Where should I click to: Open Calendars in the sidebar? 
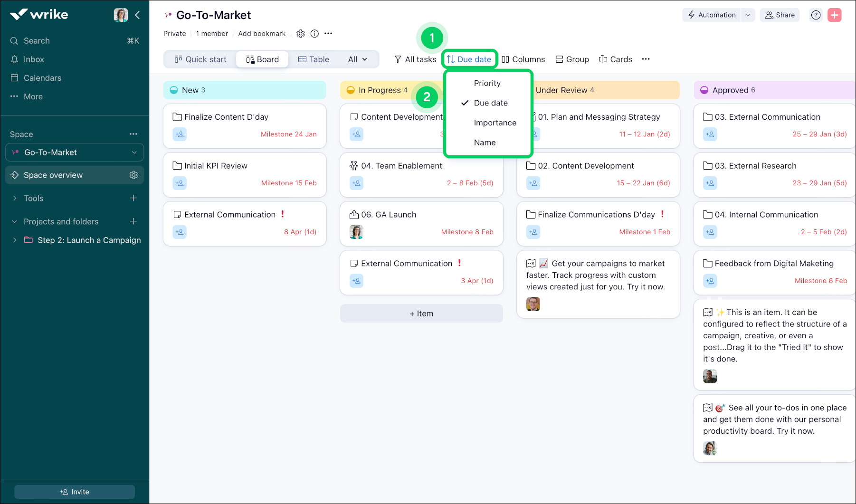(x=42, y=77)
